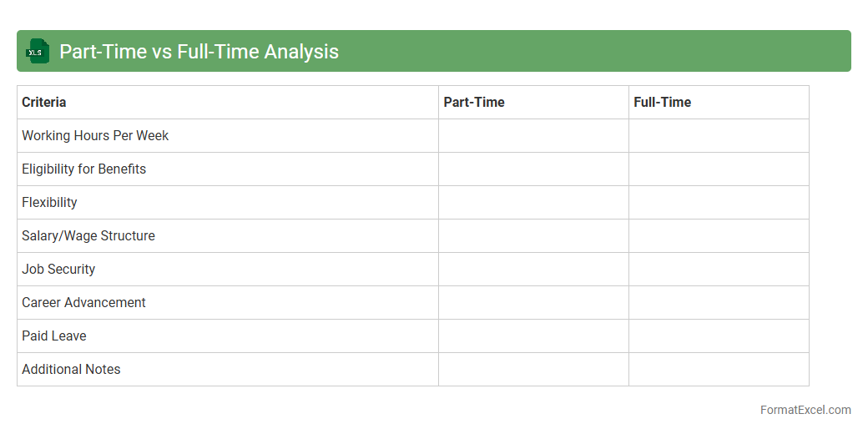Click the Paid Leave row label
Screen dimensions: 868x434
tap(54, 336)
